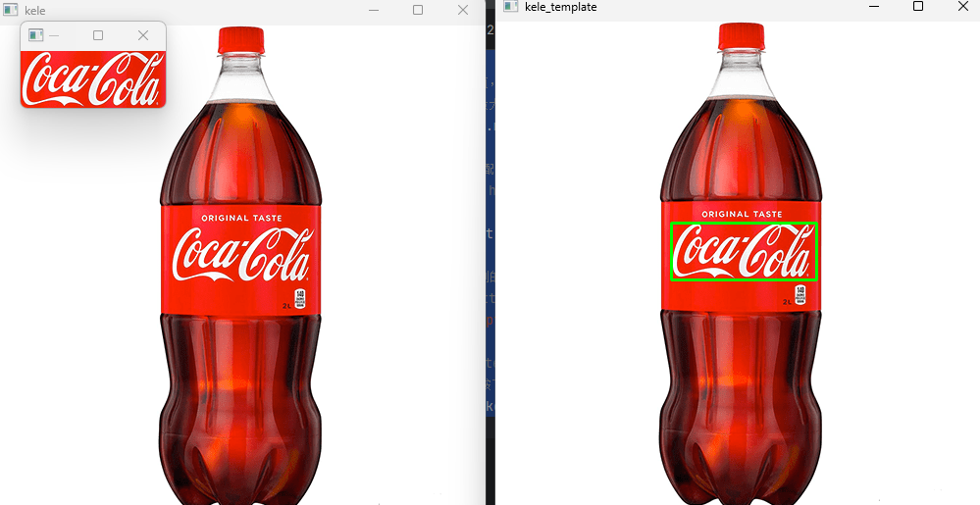
Task: Click the Coca-Cola logo template image
Action: [x=93, y=79]
